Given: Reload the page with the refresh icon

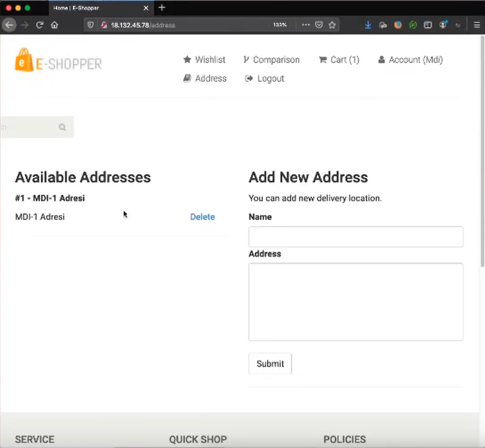Looking at the screenshot, I should tap(40, 25).
